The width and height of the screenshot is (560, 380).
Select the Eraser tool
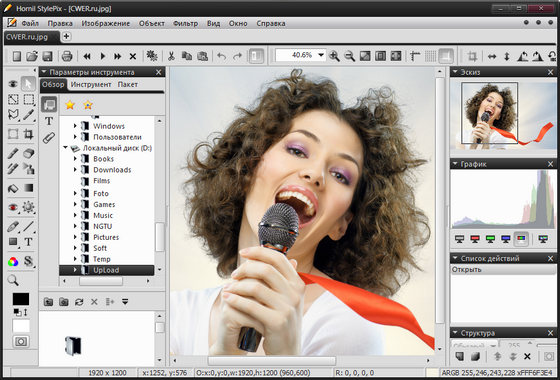click(x=28, y=153)
